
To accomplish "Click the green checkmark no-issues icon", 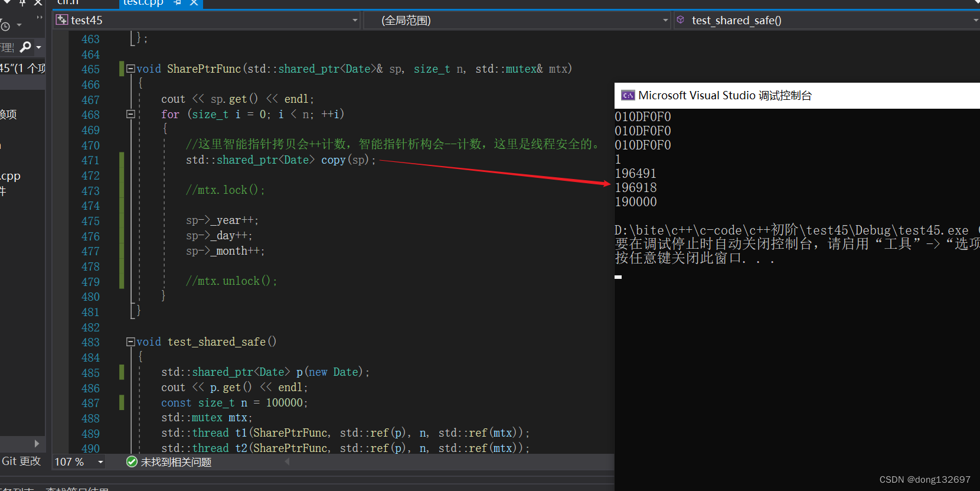I will click(132, 461).
